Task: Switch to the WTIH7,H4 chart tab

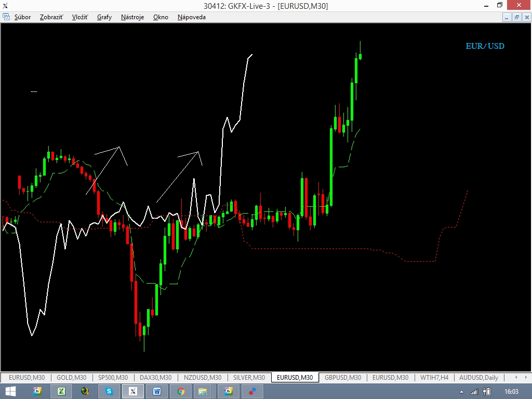Action: click(434, 377)
